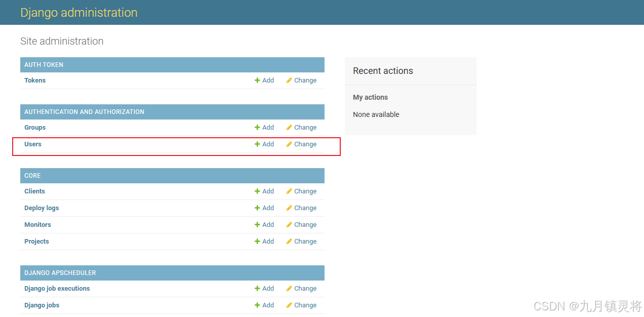
Task: Click the pencil icon in Django jobs row
Action: 289,305
